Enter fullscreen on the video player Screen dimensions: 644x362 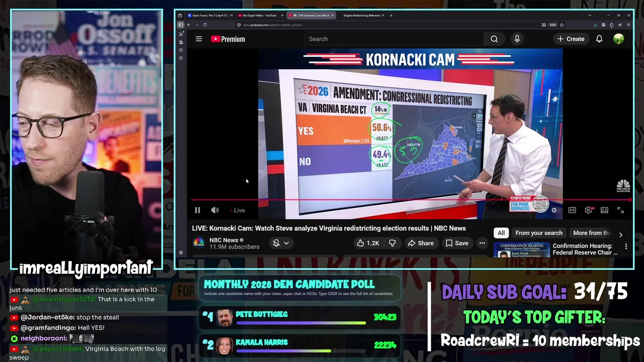click(x=620, y=210)
